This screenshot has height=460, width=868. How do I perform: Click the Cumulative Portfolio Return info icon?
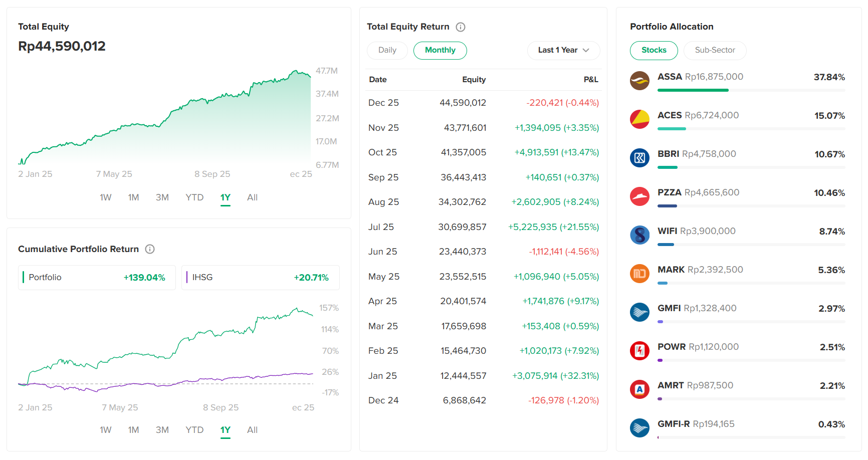tap(150, 249)
